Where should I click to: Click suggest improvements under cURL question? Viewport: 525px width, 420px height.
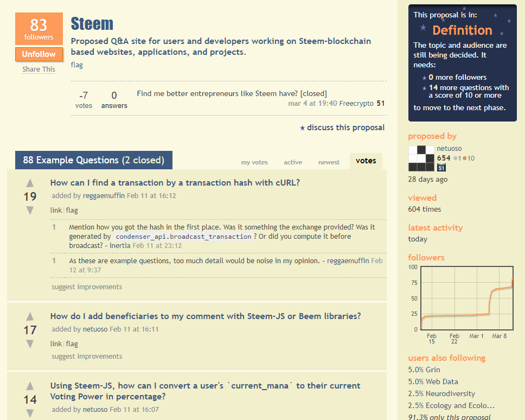click(87, 287)
